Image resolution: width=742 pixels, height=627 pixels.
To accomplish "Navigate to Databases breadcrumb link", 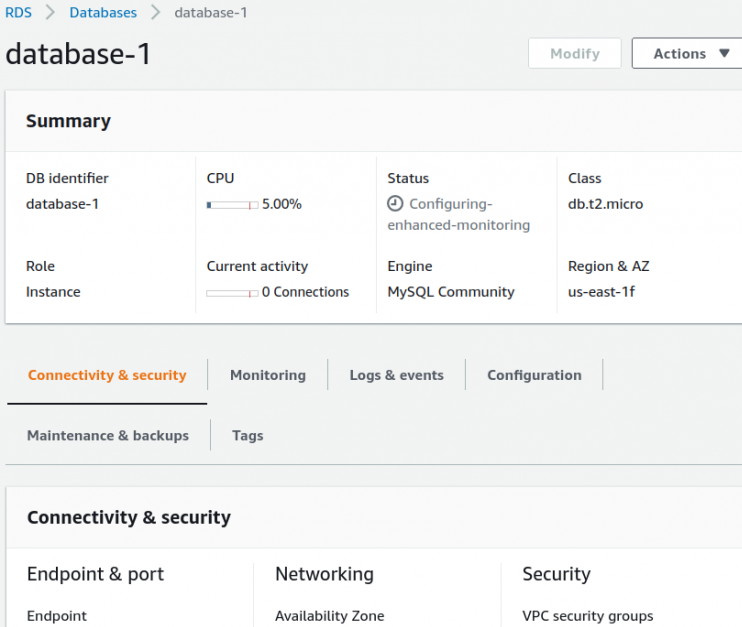I will pos(103,13).
